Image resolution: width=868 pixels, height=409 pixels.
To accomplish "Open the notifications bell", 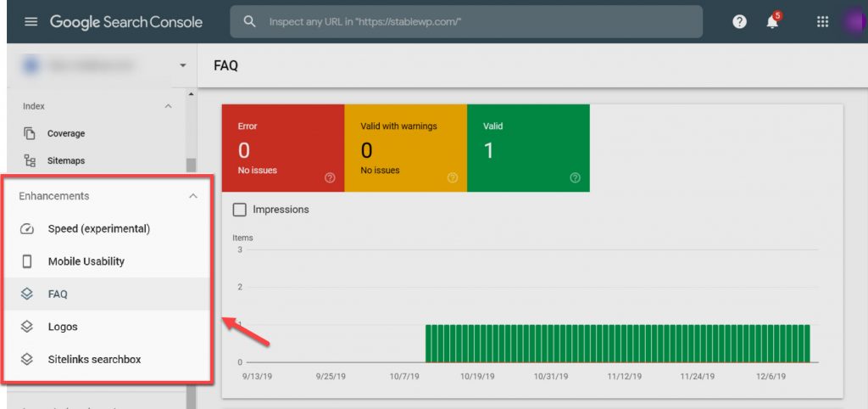I will point(772,21).
